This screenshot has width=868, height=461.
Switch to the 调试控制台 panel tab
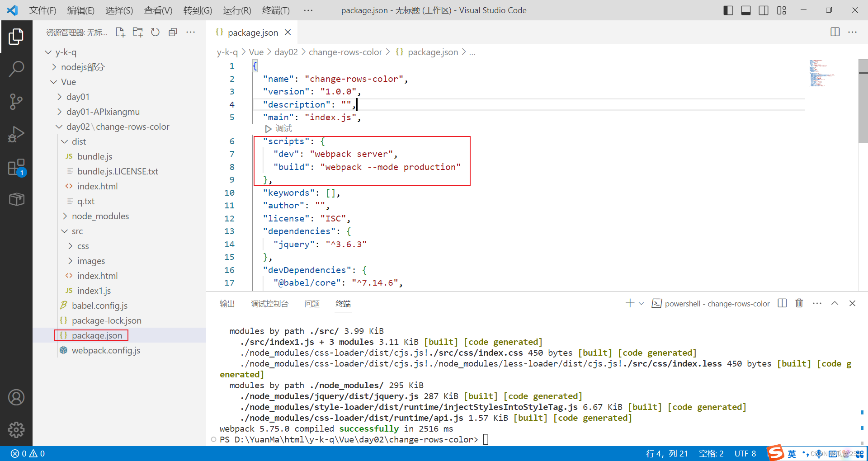pos(269,304)
